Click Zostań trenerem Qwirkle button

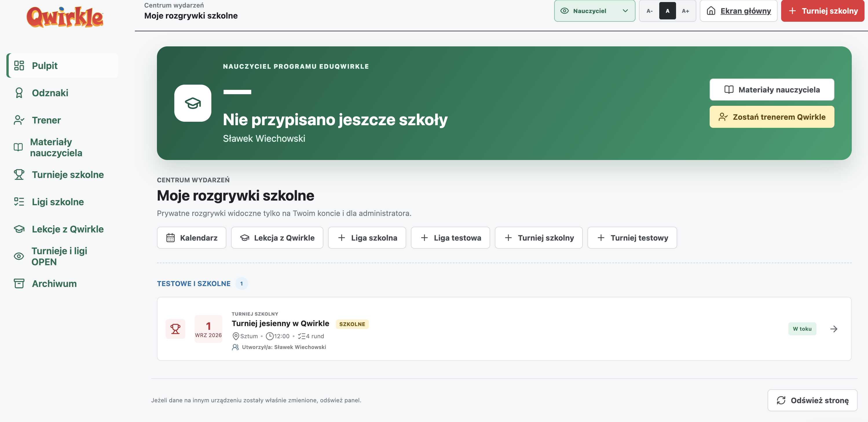point(772,117)
